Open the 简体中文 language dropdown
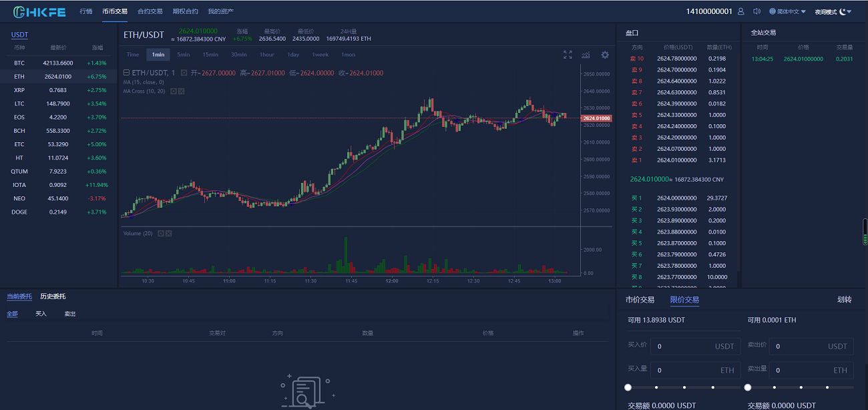This screenshot has height=410, width=868. point(788,11)
